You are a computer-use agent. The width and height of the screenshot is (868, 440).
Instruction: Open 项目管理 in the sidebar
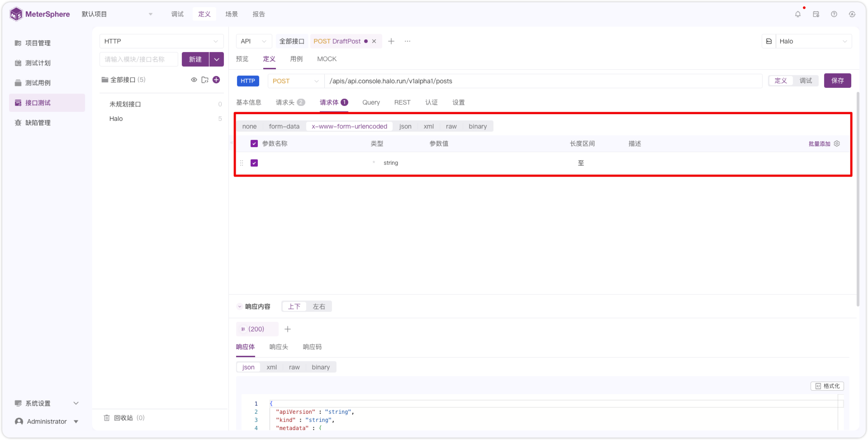tap(38, 43)
